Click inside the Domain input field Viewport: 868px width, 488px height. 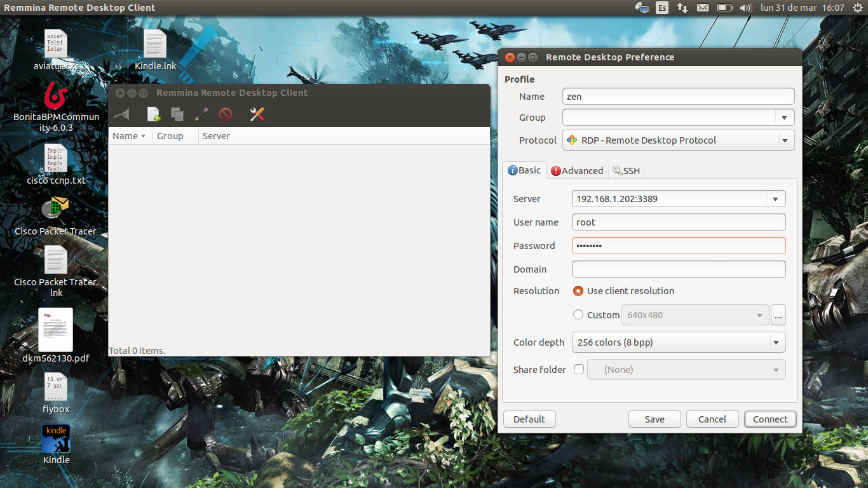[x=678, y=269]
